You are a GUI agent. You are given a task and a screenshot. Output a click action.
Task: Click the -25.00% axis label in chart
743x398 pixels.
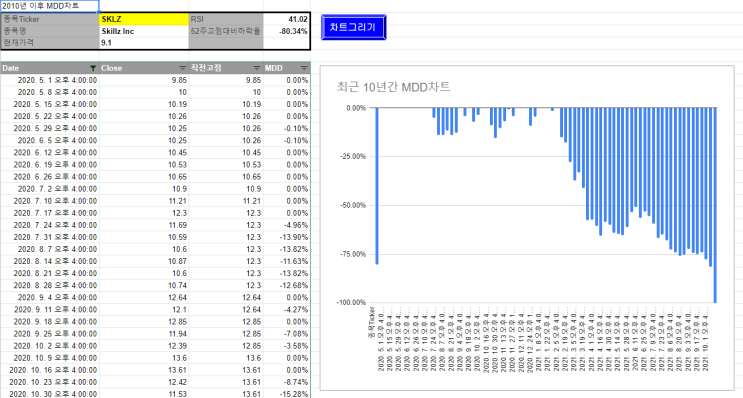click(353, 157)
